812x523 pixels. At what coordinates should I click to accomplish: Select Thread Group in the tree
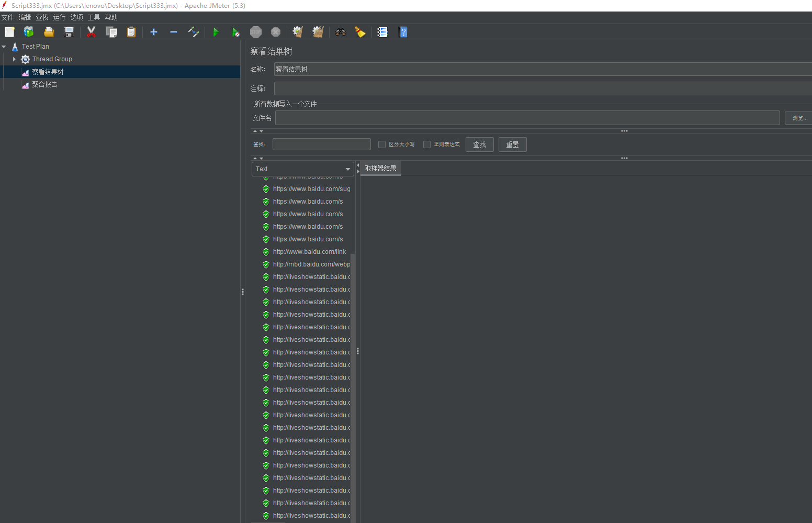pyautogui.click(x=52, y=59)
